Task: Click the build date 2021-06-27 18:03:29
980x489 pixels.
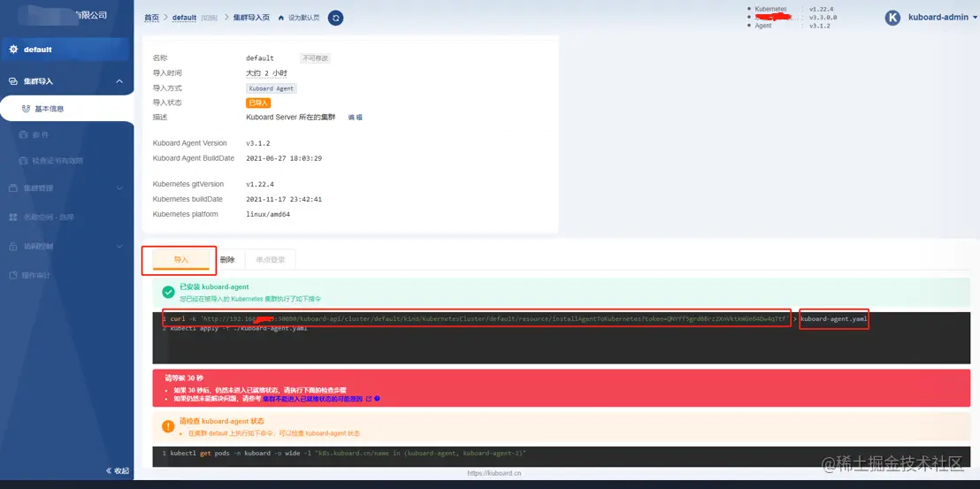Action: pyautogui.click(x=284, y=158)
